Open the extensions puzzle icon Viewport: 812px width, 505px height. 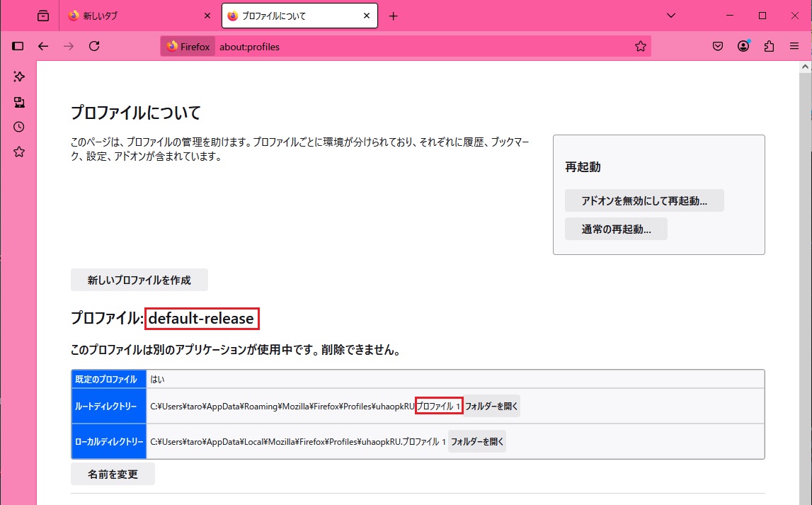pyautogui.click(x=769, y=46)
